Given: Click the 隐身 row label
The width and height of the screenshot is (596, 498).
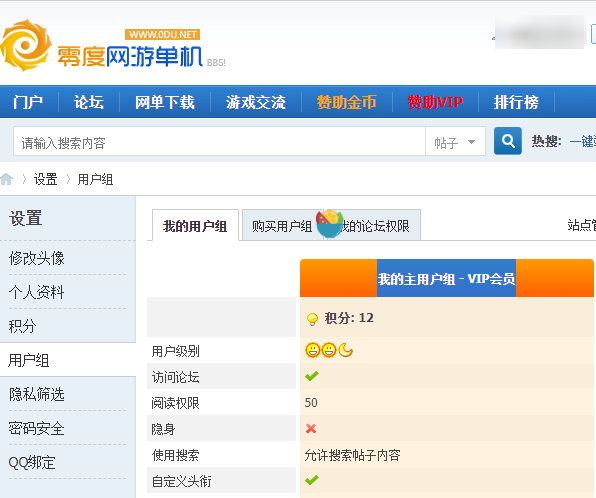Looking at the screenshot, I should (x=163, y=429).
